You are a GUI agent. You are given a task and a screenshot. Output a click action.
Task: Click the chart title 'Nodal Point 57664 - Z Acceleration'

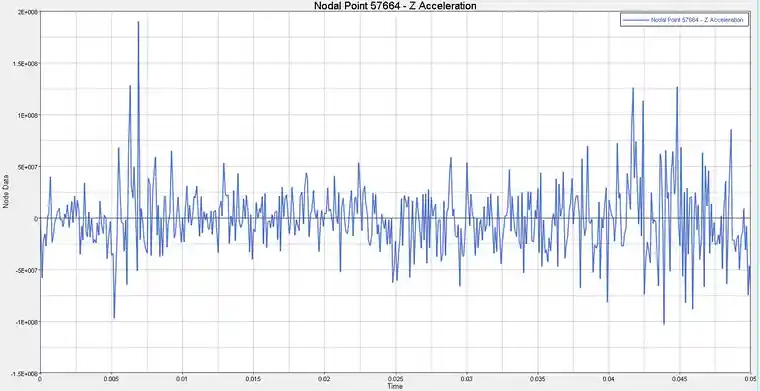[x=395, y=6]
